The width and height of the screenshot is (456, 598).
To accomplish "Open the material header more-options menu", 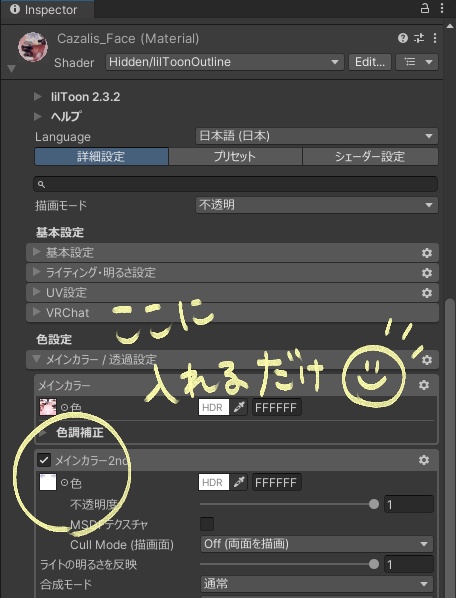I will (435, 38).
